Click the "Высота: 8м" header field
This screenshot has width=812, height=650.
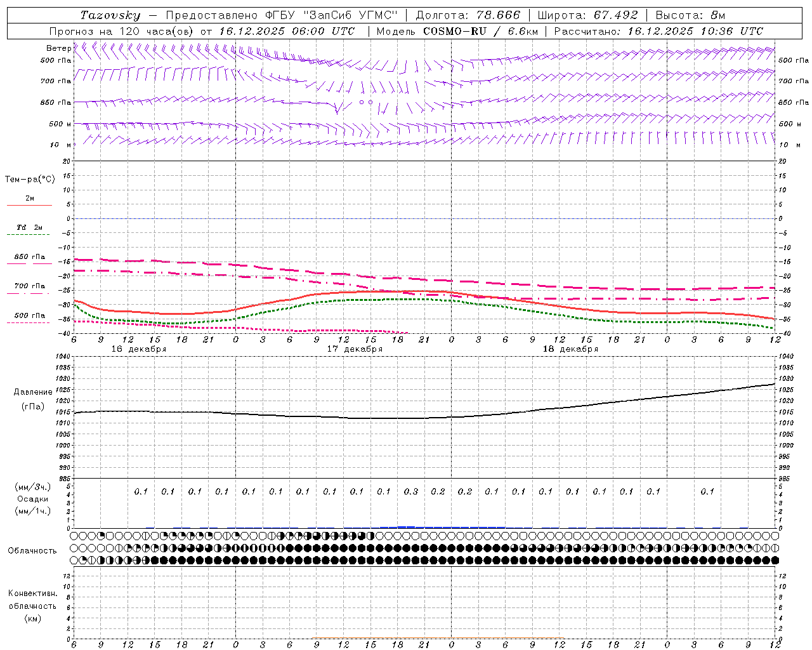click(690, 15)
